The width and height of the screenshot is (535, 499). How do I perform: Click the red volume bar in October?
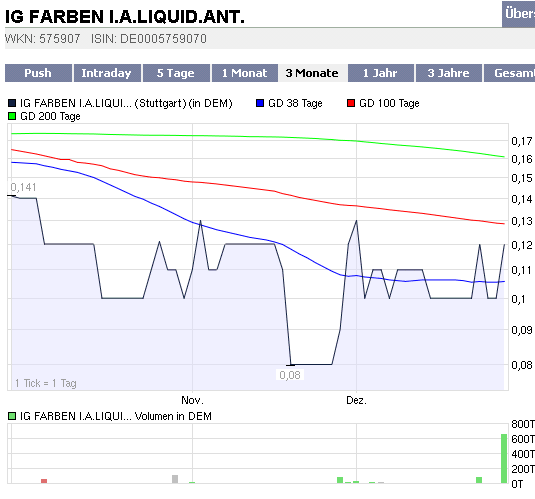(44, 481)
